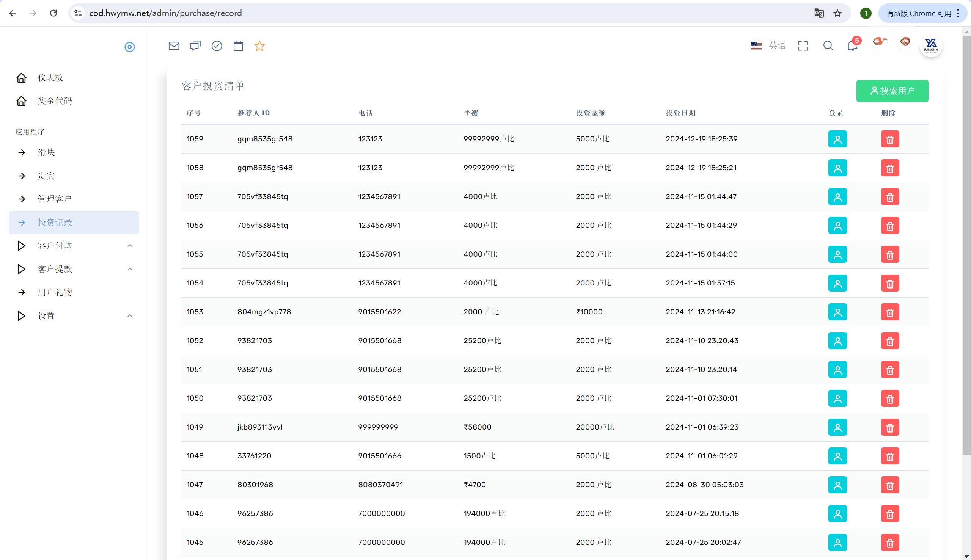Log in as user of record 1053
This screenshot has height=560, width=971.
point(837,312)
